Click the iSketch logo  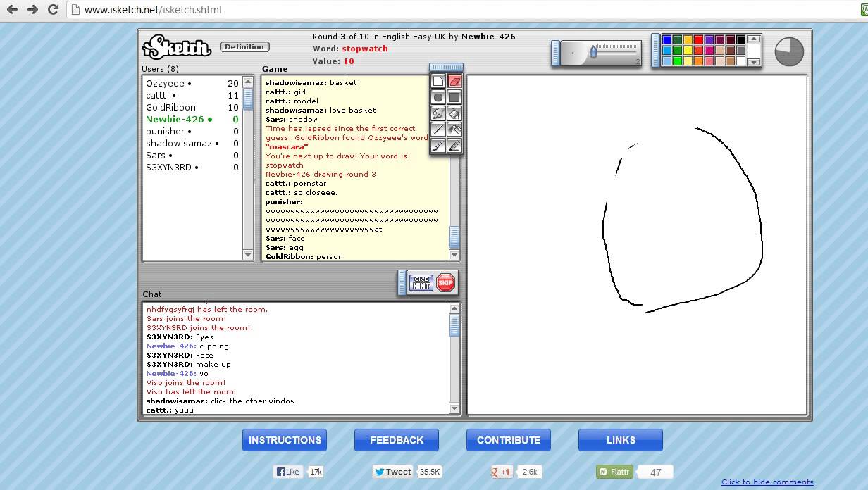tap(177, 48)
